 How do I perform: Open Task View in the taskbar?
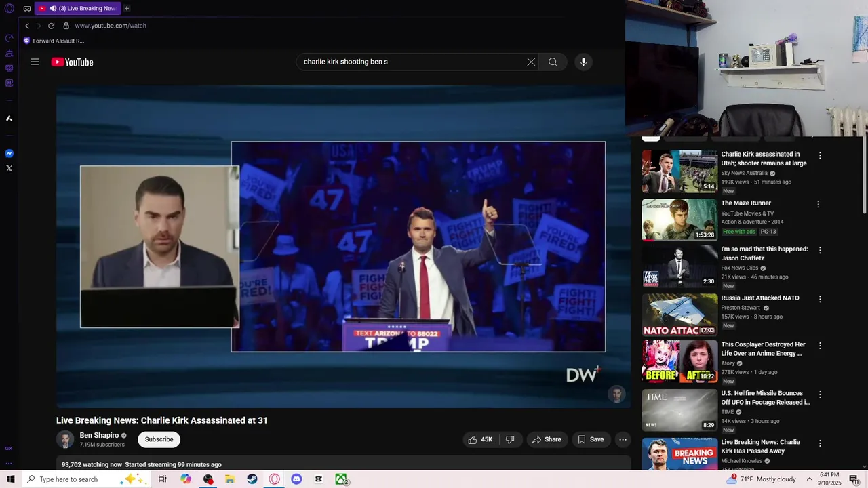tap(163, 479)
